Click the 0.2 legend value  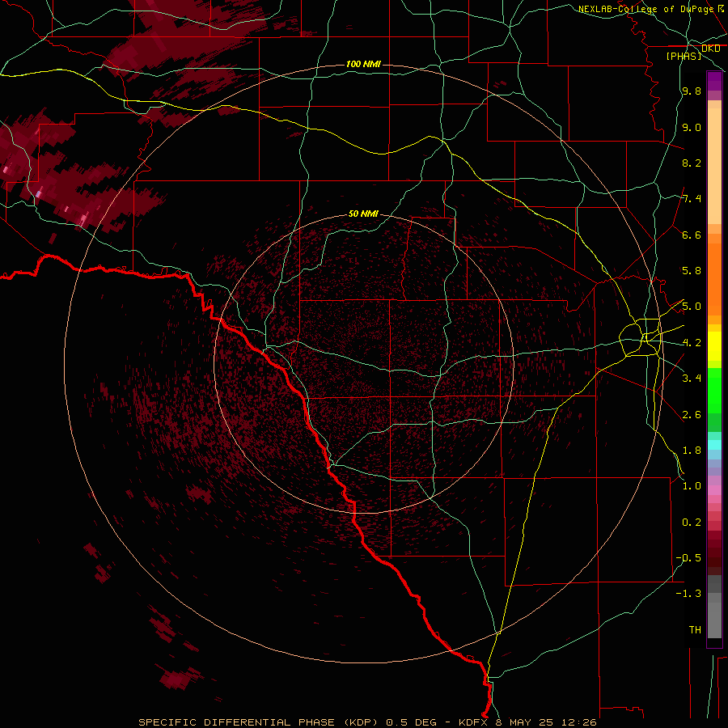pos(692,523)
